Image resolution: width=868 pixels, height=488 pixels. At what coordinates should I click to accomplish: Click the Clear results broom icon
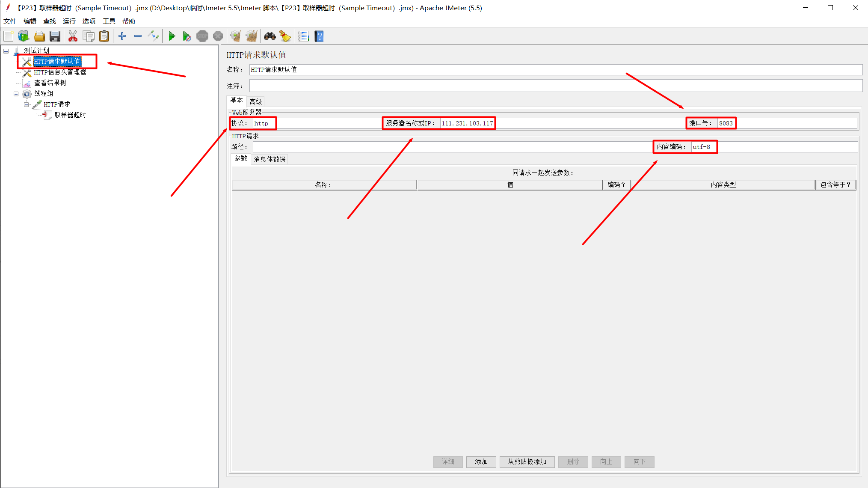click(x=236, y=36)
